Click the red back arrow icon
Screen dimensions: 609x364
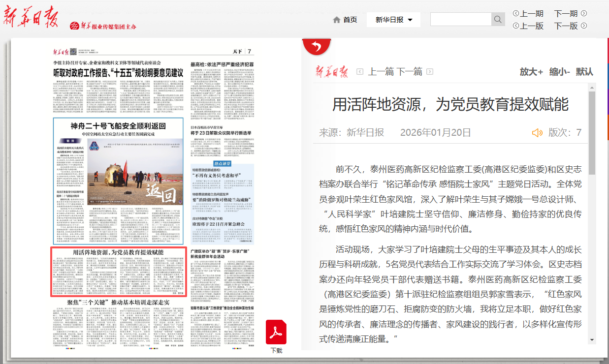point(316,47)
